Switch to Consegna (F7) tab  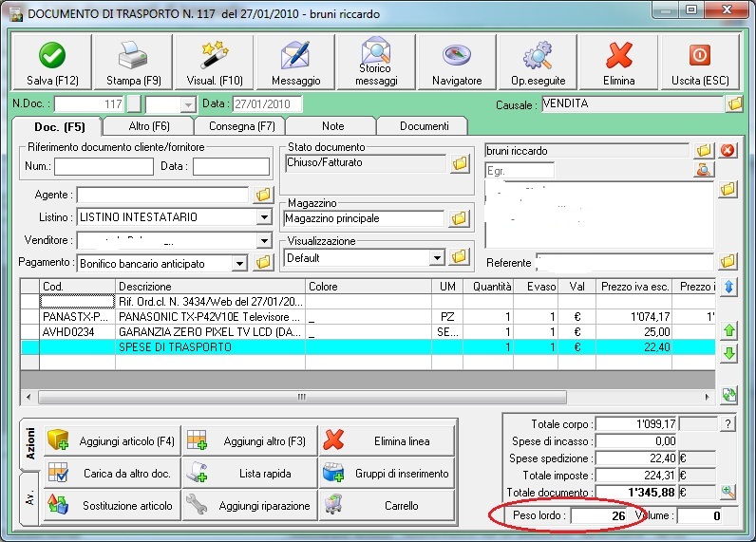pos(241,126)
